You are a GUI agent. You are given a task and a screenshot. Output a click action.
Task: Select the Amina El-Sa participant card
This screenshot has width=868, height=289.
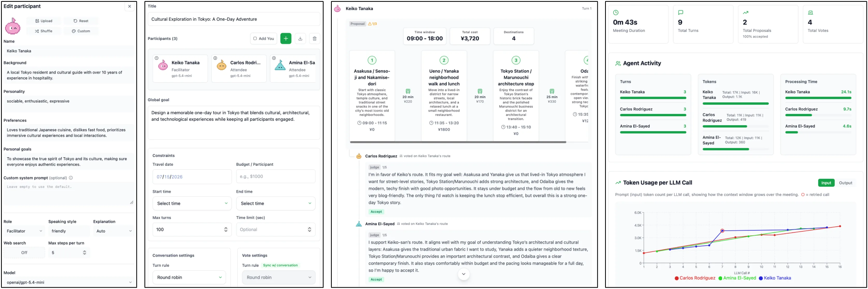click(293, 69)
